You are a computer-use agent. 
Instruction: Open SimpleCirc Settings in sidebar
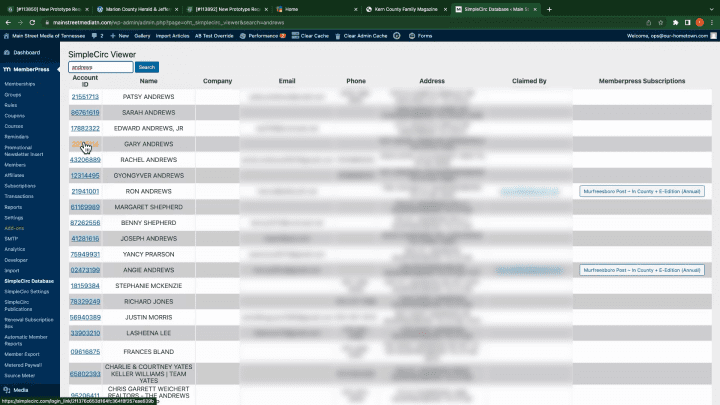click(27, 292)
